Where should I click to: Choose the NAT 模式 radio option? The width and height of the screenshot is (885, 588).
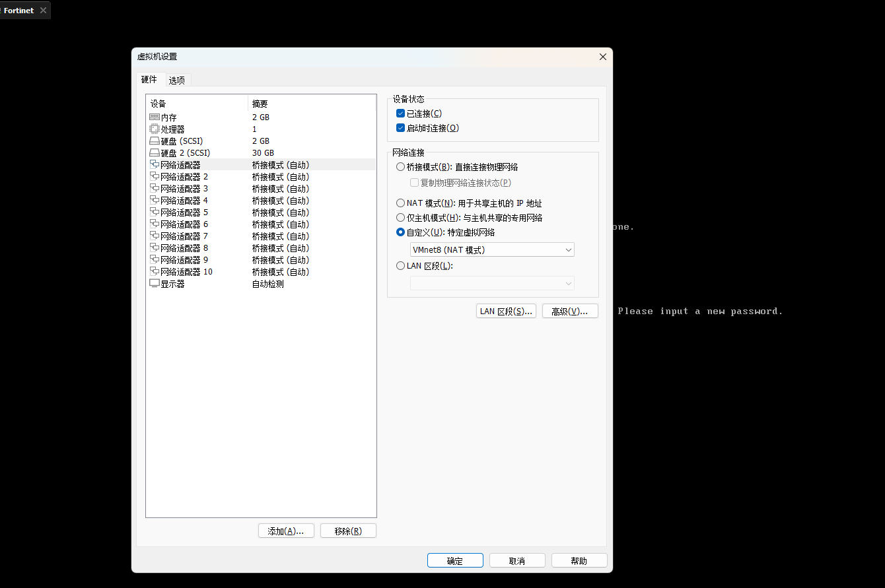400,203
